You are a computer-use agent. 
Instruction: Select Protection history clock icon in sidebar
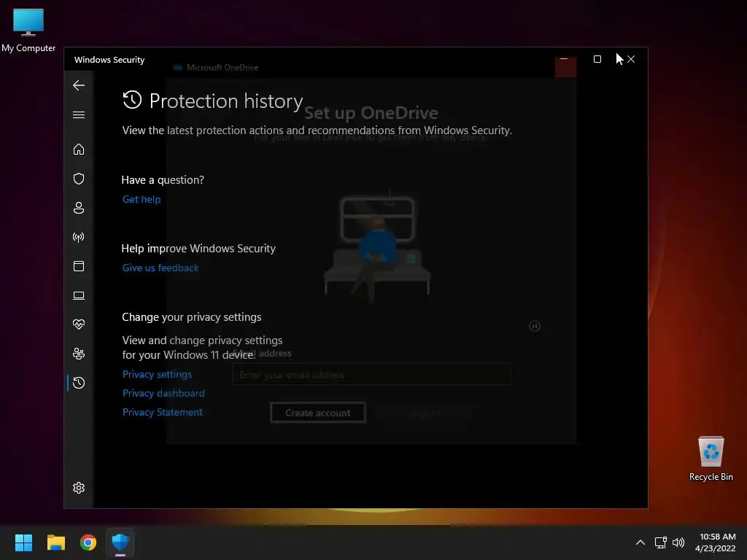coord(79,383)
